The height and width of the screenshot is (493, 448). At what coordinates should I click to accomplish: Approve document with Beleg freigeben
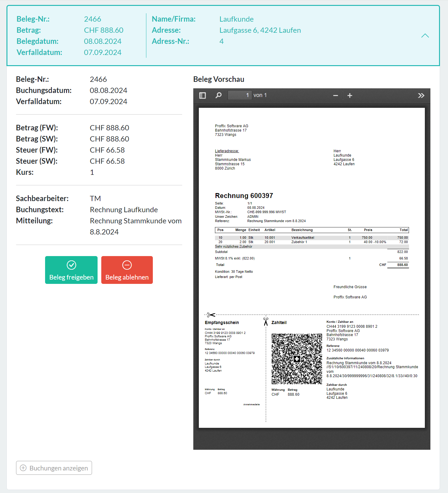click(x=71, y=270)
